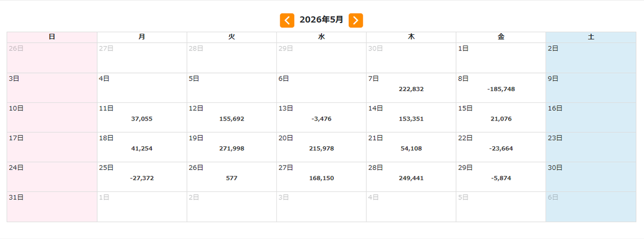
Task: Select the 30日 Saturday date label in May
Action: 555,167
